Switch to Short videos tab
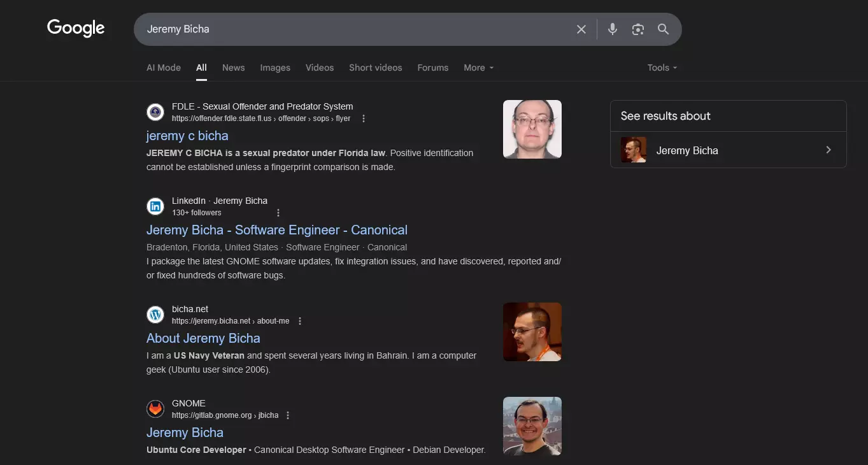This screenshot has height=465, width=868. pyautogui.click(x=376, y=68)
